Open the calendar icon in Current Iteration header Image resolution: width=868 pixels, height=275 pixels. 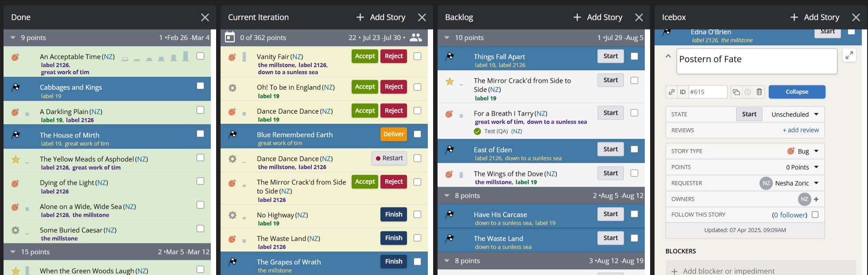click(230, 37)
